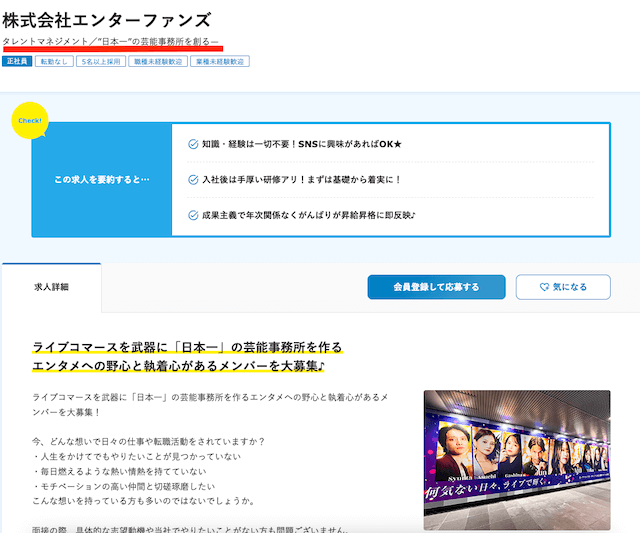Select the 求人詳細 tab
The height and width of the screenshot is (533, 640).
point(51,287)
